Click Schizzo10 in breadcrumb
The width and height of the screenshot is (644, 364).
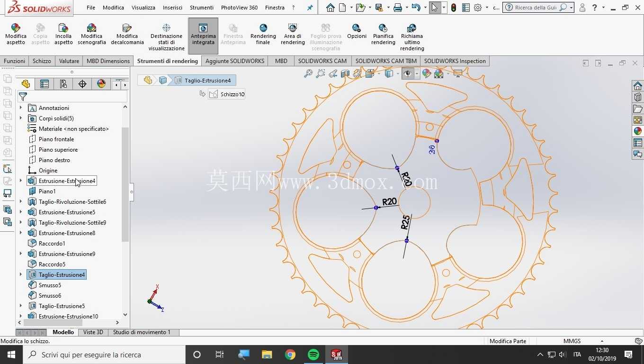point(227,94)
